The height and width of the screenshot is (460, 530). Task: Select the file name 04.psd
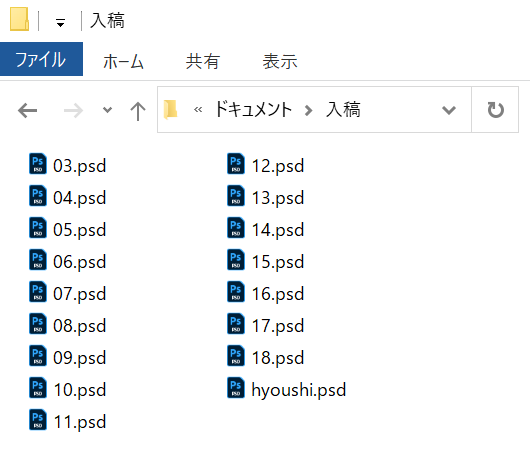click(x=80, y=198)
